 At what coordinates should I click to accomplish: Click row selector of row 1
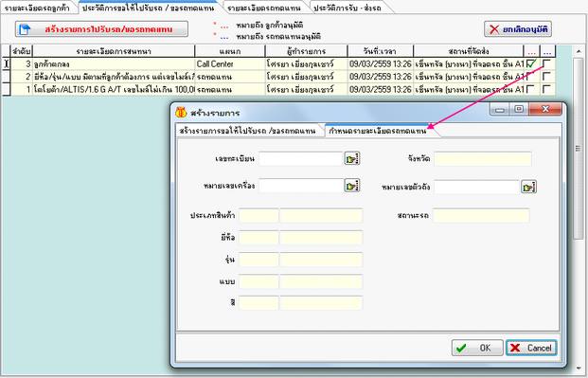[6, 89]
